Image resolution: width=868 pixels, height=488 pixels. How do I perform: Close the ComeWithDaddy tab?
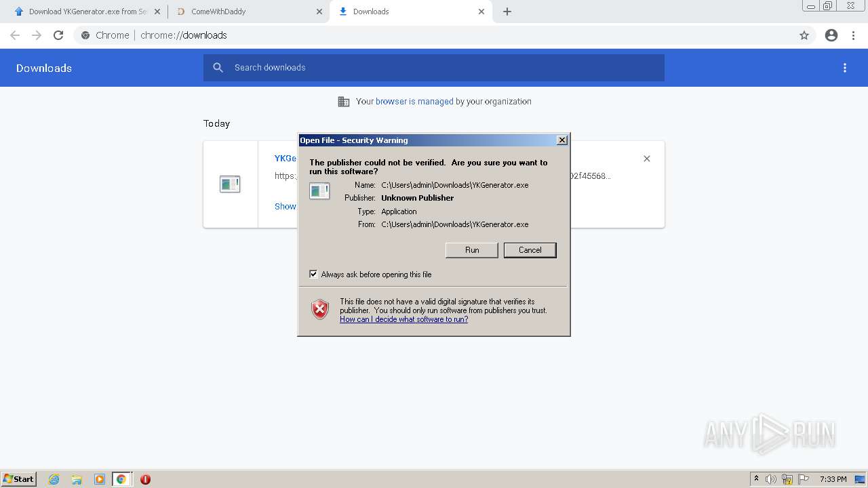pyautogui.click(x=319, y=12)
